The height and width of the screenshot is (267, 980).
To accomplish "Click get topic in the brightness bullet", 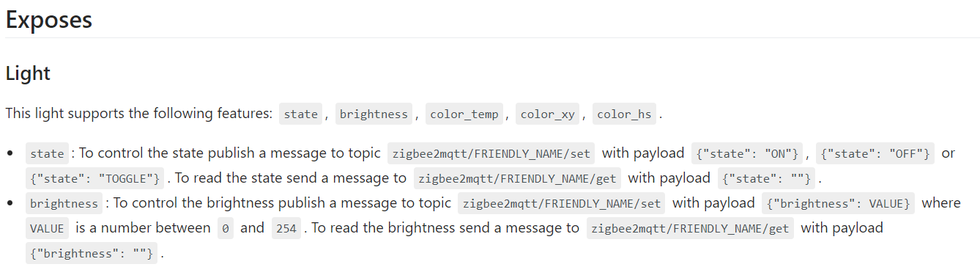I will pos(690,228).
